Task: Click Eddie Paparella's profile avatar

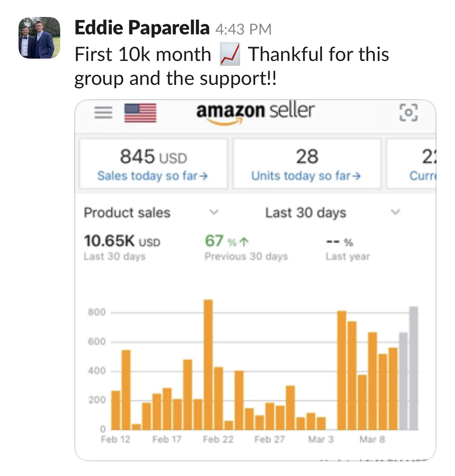Action: coord(39,38)
